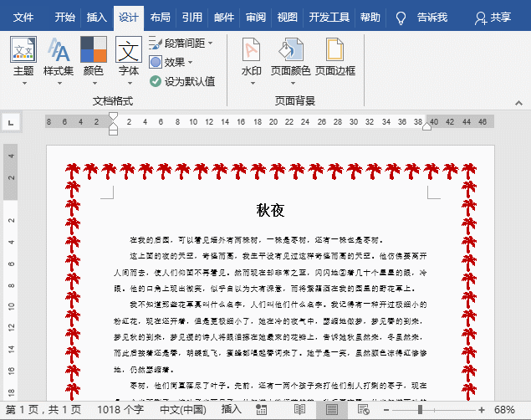This screenshot has width=531, height=420.
Task: Expand the 效果 dropdown arrow
Action: pos(190,62)
